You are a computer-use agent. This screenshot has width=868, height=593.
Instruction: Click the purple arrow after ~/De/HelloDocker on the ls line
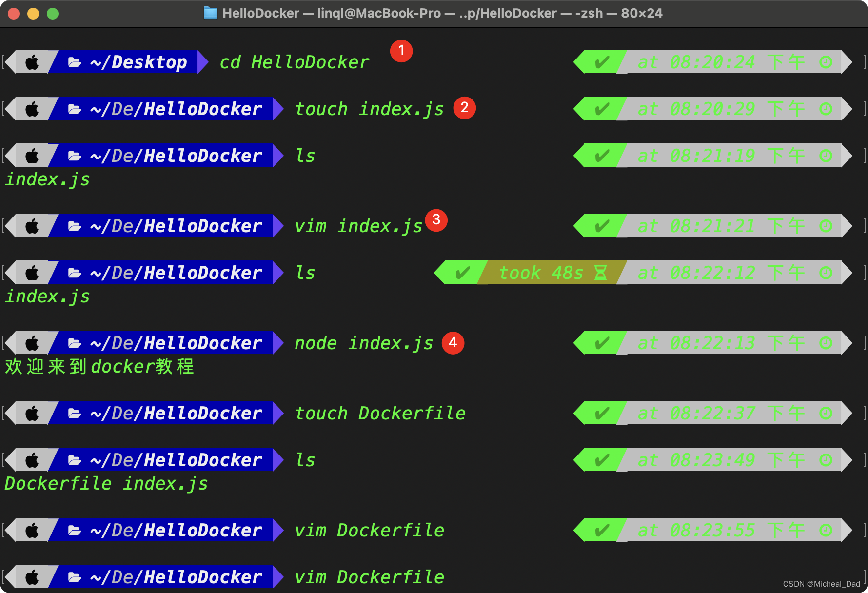tap(277, 155)
